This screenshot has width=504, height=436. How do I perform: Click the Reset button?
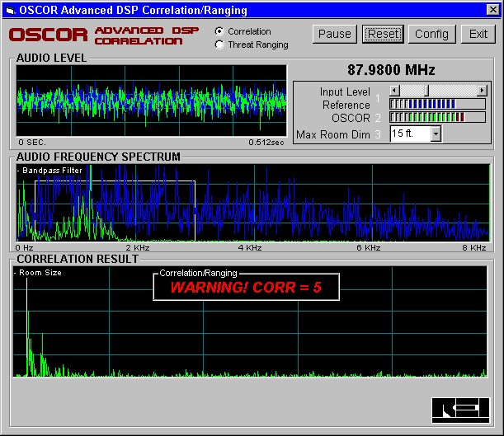[x=383, y=34]
